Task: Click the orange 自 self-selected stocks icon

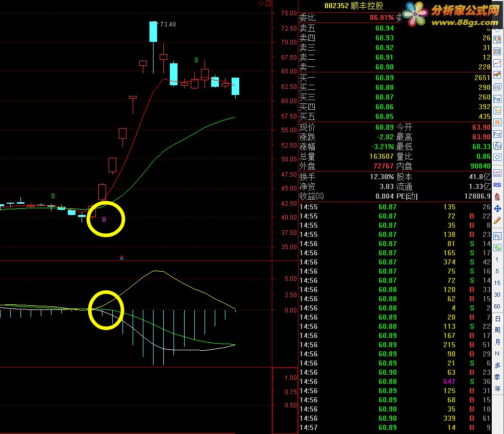Action: tap(497, 122)
